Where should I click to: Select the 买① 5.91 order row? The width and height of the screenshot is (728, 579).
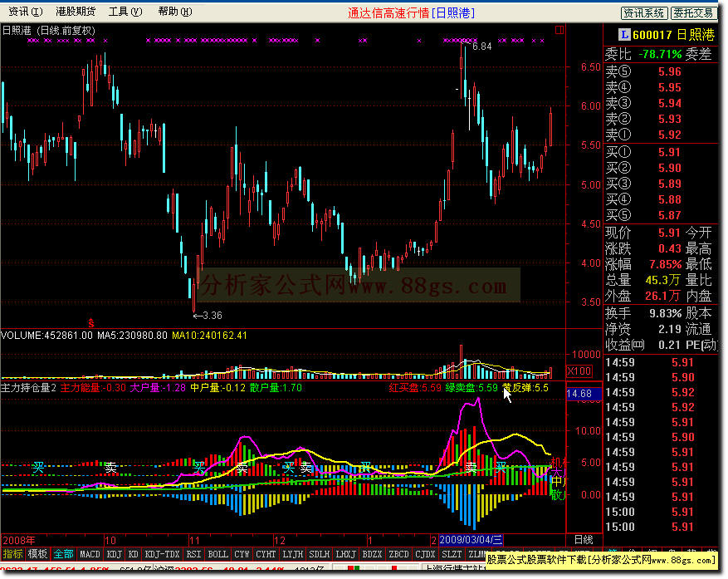pyautogui.click(x=660, y=152)
